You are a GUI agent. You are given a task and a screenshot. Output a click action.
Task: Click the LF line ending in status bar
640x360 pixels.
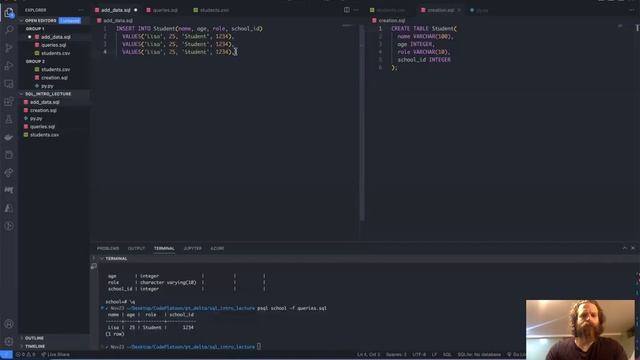pos(434,355)
